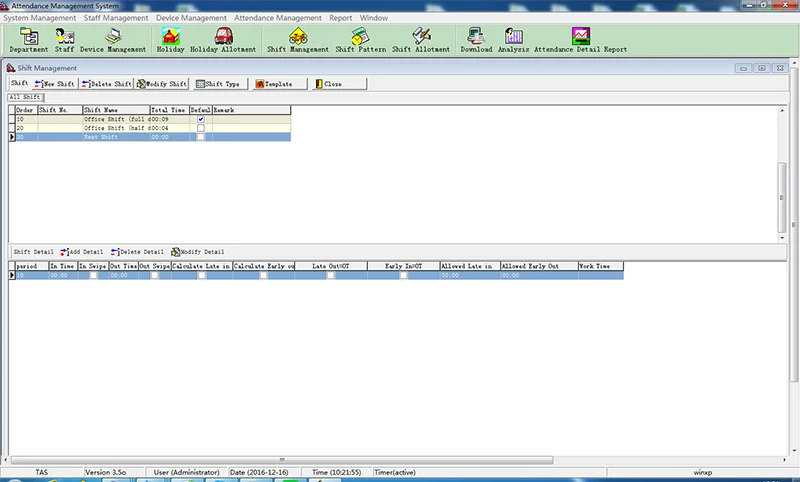The width and height of the screenshot is (800, 482).
Task: Minimize the Shift Management child window
Action: [743, 68]
